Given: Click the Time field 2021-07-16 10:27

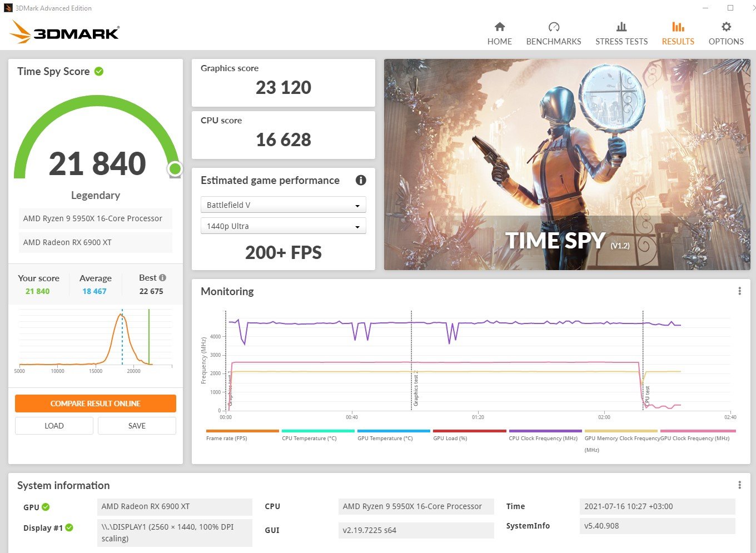Looking at the screenshot, I should coord(657,506).
